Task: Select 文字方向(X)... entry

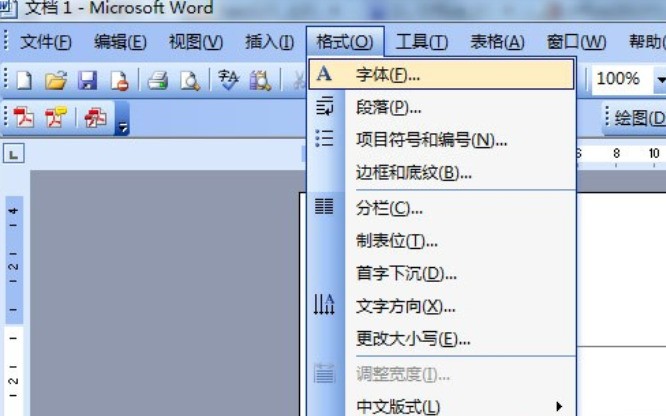Action: point(441,306)
